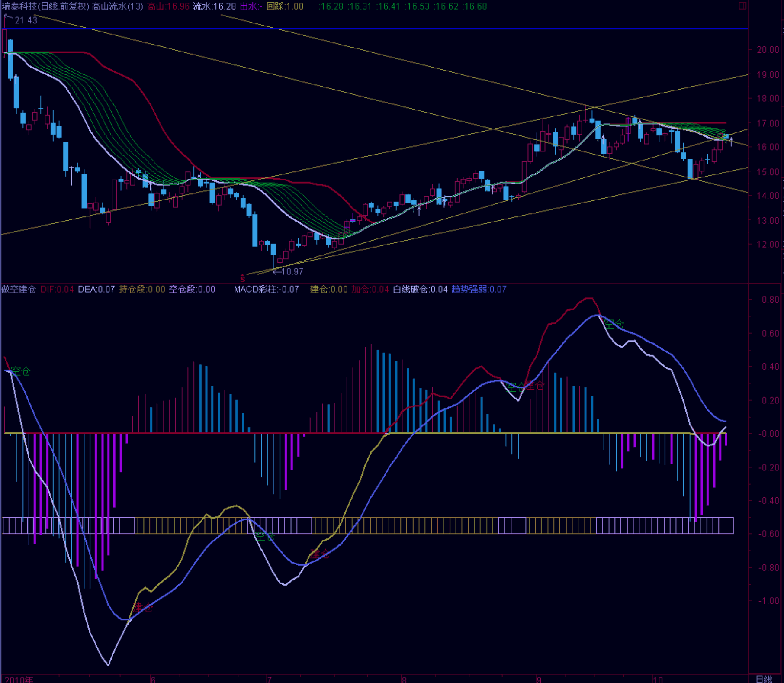
Task: Click the green value :16.68 in the header
Action: click(x=474, y=6)
